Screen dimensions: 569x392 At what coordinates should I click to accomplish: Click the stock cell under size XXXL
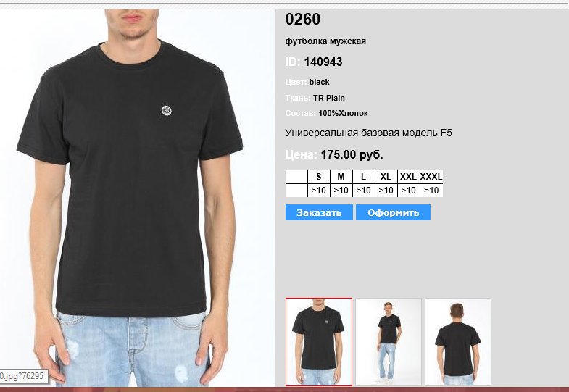[431, 191]
